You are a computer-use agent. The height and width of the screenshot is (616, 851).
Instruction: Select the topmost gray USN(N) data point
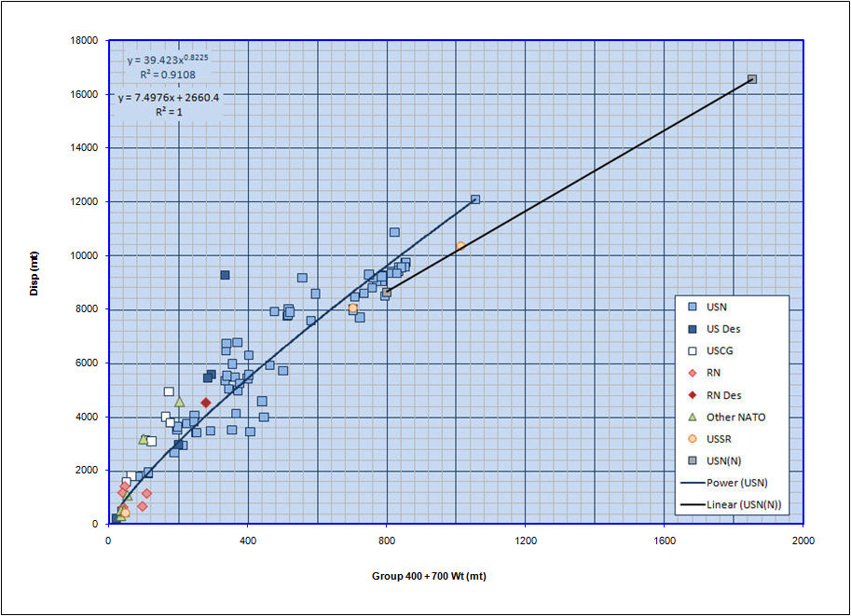(752, 79)
